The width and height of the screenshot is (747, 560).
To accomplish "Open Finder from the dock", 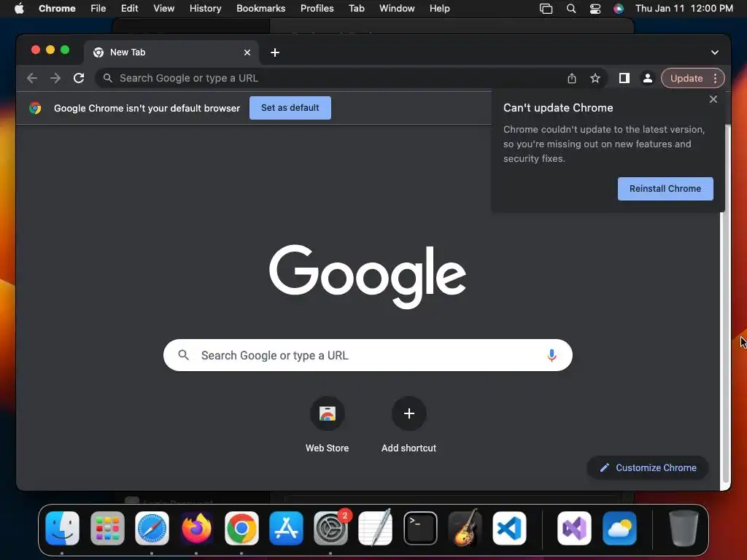I will point(63,528).
